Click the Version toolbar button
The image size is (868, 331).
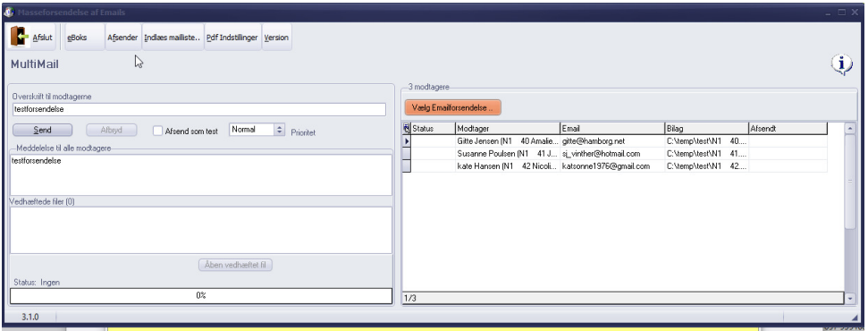click(x=276, y=38)
